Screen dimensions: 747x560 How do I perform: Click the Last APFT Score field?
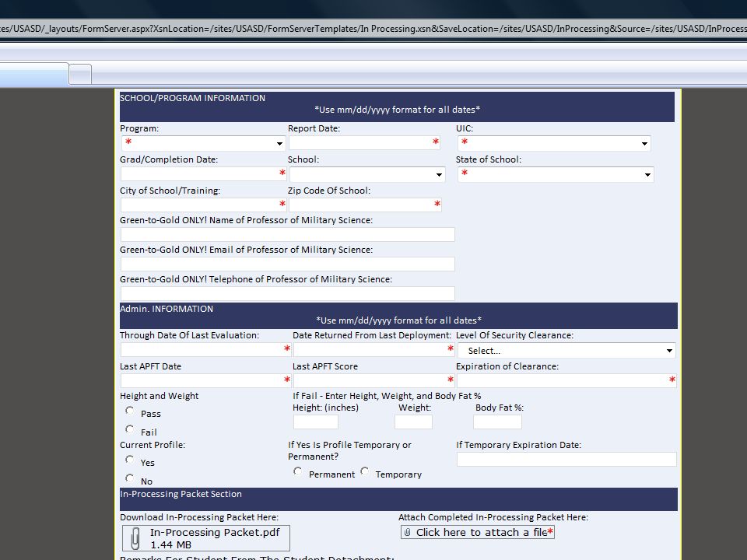[374, 380]
